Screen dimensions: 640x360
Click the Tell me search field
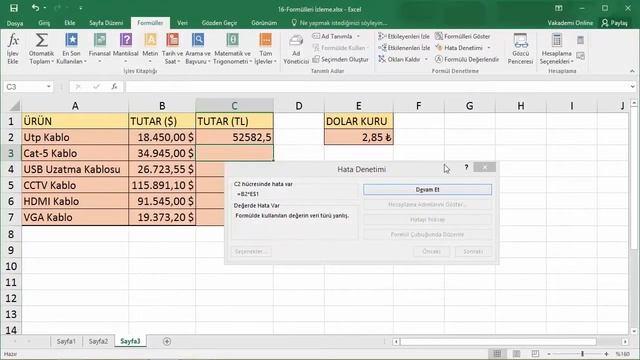[x=339, y=23]
